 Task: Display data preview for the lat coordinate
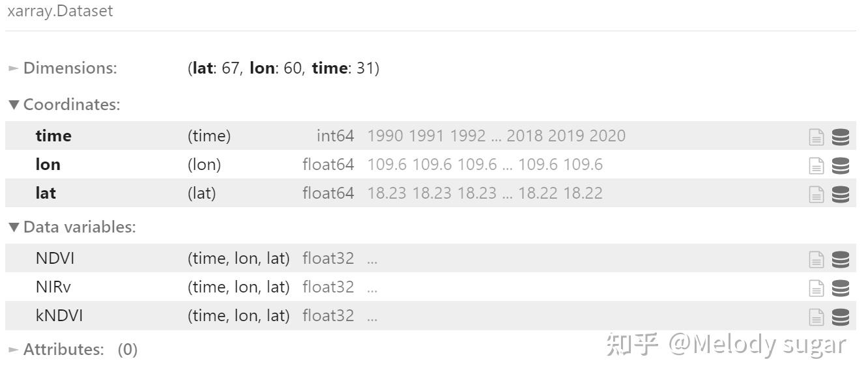pyautogui.click(x=841, y=193)
